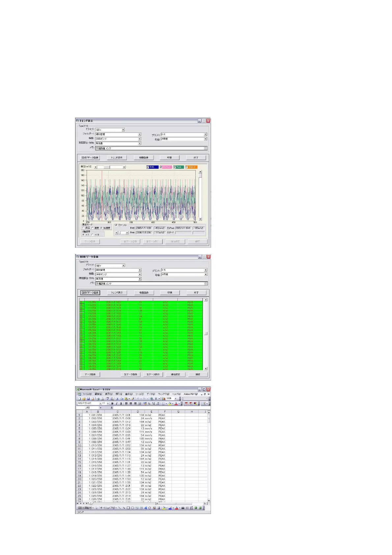Toggle Bold formatting in Excel
Viewport: 392px width, 555px height.
[112, 404]
